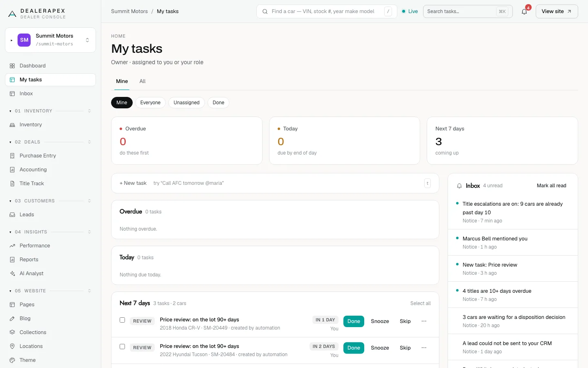Open the Overdue summary card
The height and width of the screenshot is (368, 588).
point(187,141)
